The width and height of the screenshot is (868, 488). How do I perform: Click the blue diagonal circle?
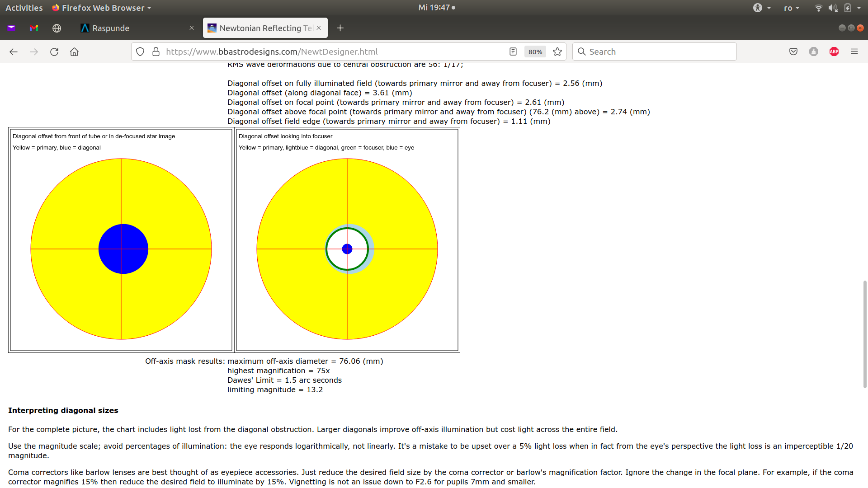123,249
